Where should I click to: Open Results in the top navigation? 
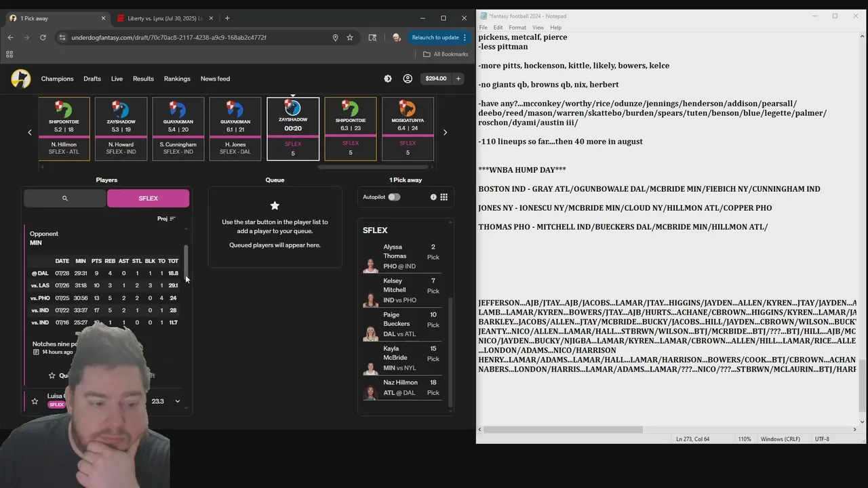(143, 79)
